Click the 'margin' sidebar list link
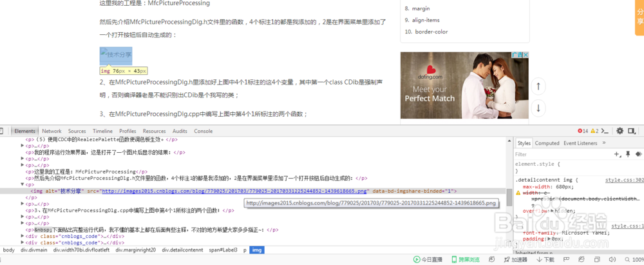This screenshot has width=644, height=265. tap(421, 8)
